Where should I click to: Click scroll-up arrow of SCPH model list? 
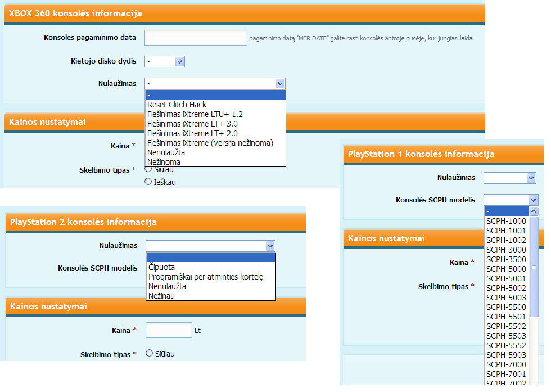click(534, 211)
